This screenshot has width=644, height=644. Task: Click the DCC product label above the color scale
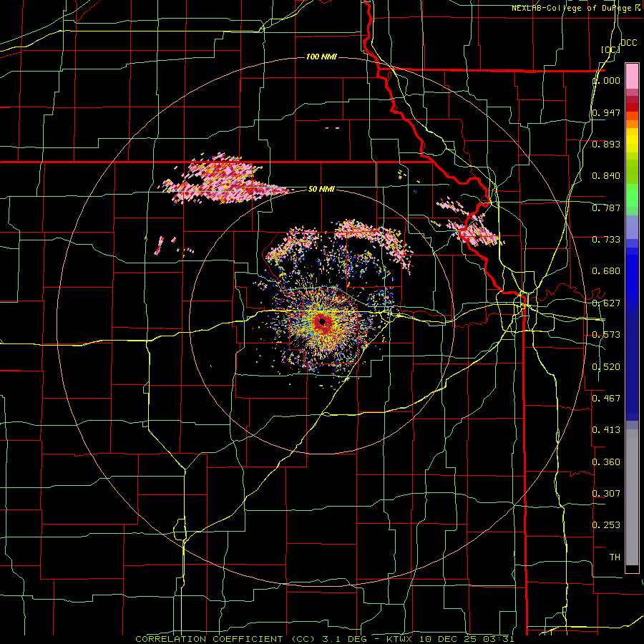(628, 43)
